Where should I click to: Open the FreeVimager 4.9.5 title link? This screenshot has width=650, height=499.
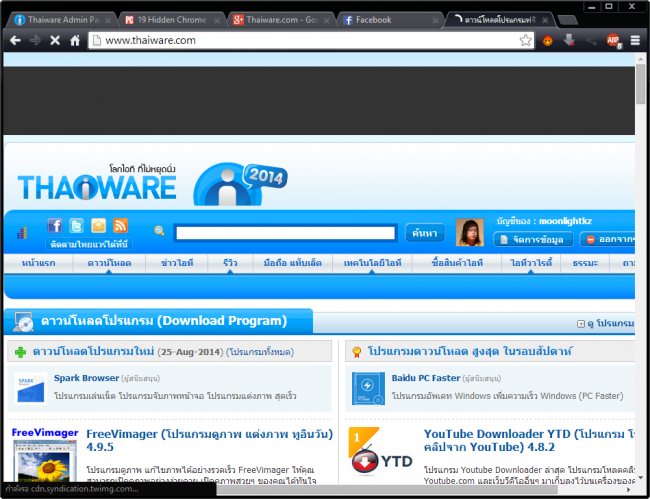[x=209, y=441]
